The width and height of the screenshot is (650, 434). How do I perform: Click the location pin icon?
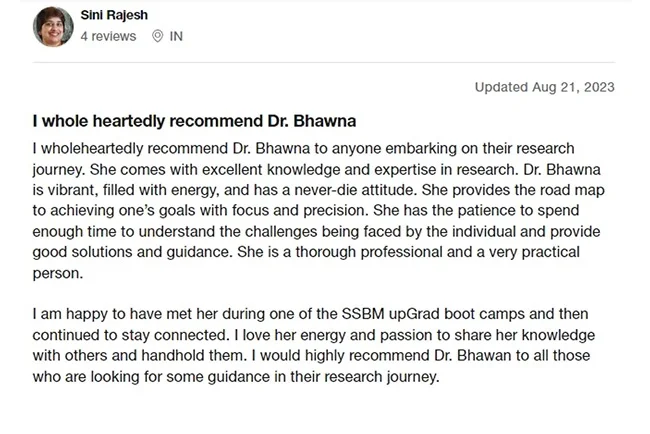coord(157,36)
